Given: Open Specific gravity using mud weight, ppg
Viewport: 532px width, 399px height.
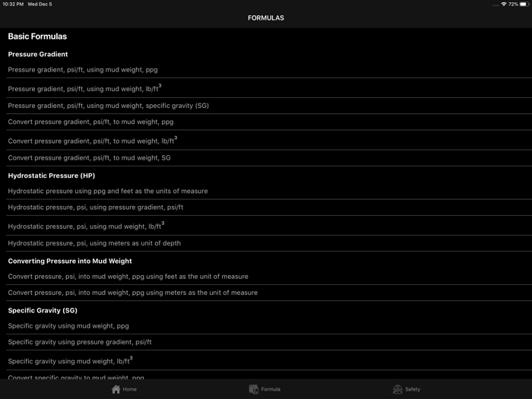Looking at the screenshot, I should tap(68, 326).
